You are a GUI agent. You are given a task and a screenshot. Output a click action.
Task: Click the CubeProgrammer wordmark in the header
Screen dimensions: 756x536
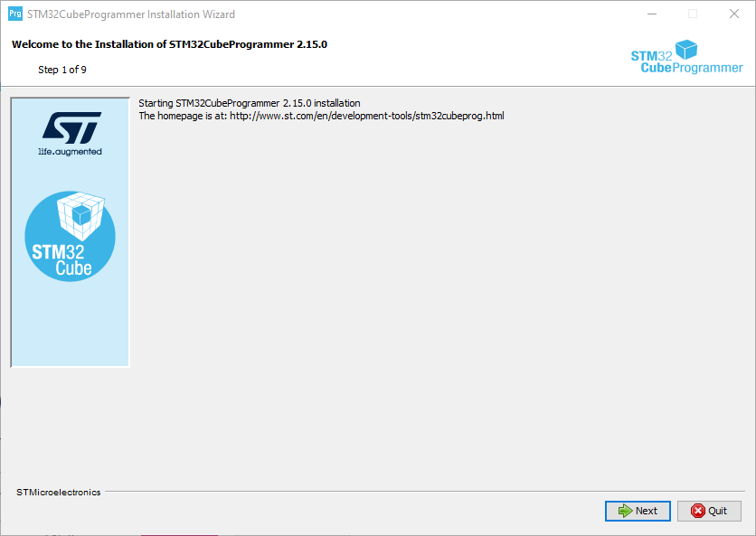click(x=691, y=68)
